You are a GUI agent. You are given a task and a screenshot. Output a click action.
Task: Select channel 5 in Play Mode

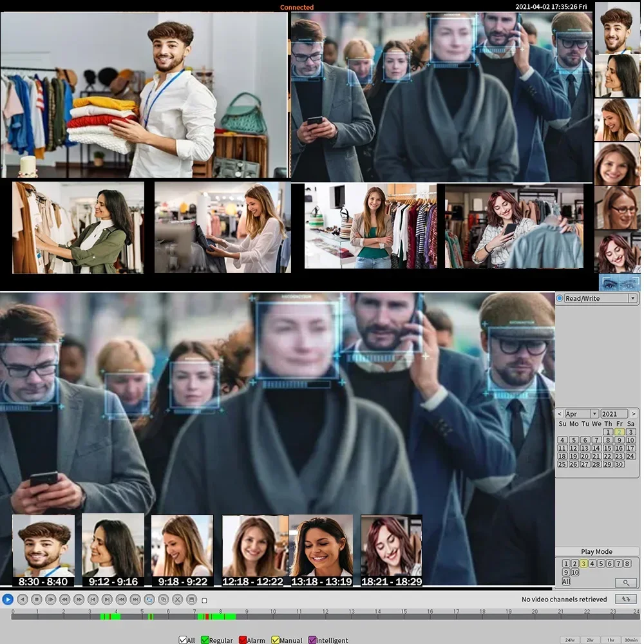pos(601,564)
